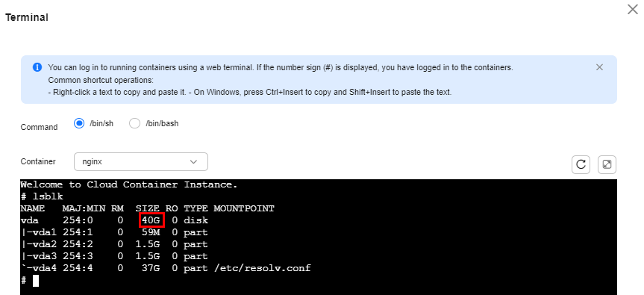This screenshot has width=644, height=295.
Task: Open the Container nginx dropdown
Action: point(141,162)
